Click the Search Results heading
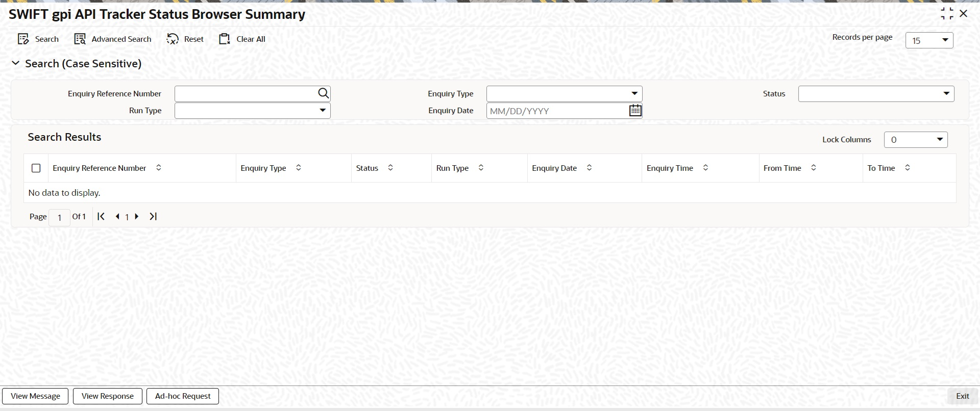This screenshot has height=411, width=980. coord(64,137)
